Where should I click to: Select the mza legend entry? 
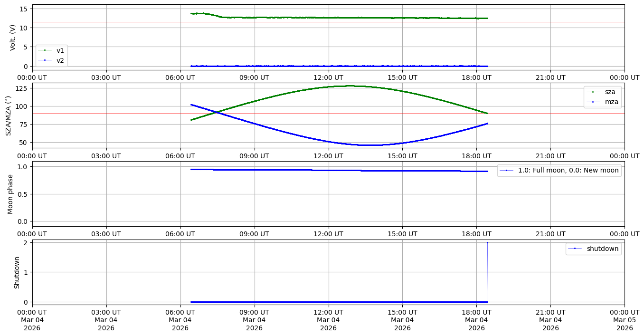point(610,101)
